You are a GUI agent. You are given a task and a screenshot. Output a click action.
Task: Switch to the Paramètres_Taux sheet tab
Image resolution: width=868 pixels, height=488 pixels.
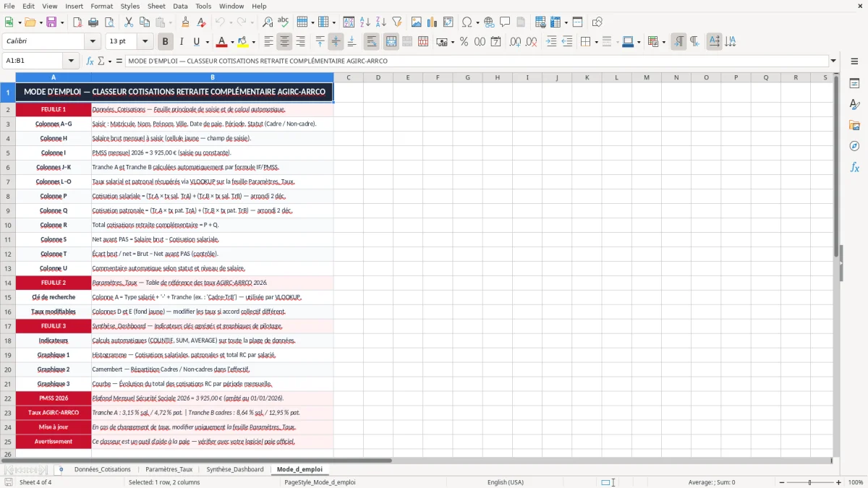pyautogui.click(x=169, y=469)
